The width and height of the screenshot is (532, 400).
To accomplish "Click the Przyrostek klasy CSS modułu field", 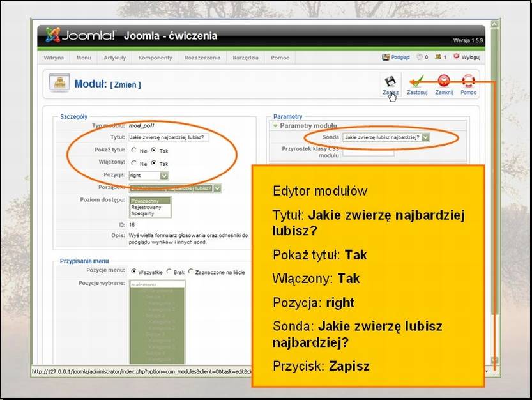I will click(368, 153).
